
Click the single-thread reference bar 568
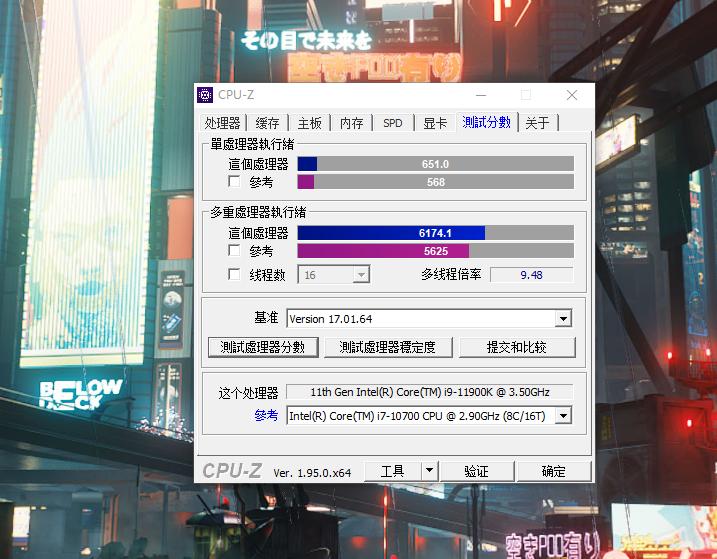point(436,182)
